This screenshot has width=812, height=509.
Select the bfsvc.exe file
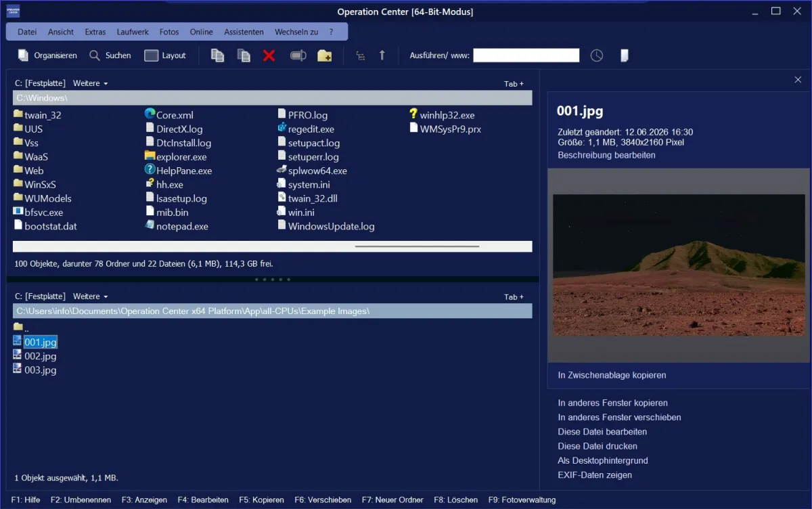point(38,212)
